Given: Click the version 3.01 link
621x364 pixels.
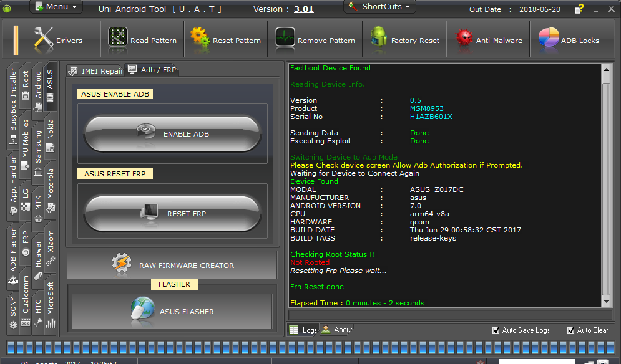Looking at the screenshot, I should pos(304,9).
